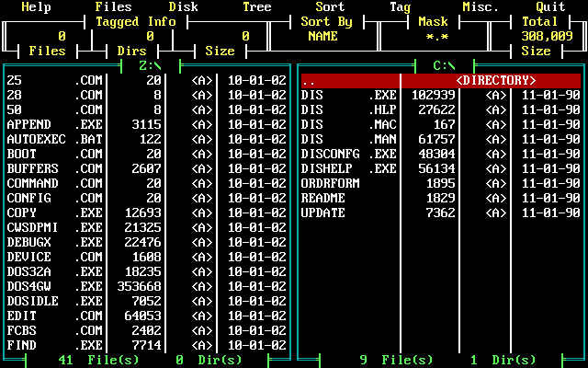Screen dimensions: 588x368
Task: Click the C:\ drive panel header
Action: click(x=444, y=66)
